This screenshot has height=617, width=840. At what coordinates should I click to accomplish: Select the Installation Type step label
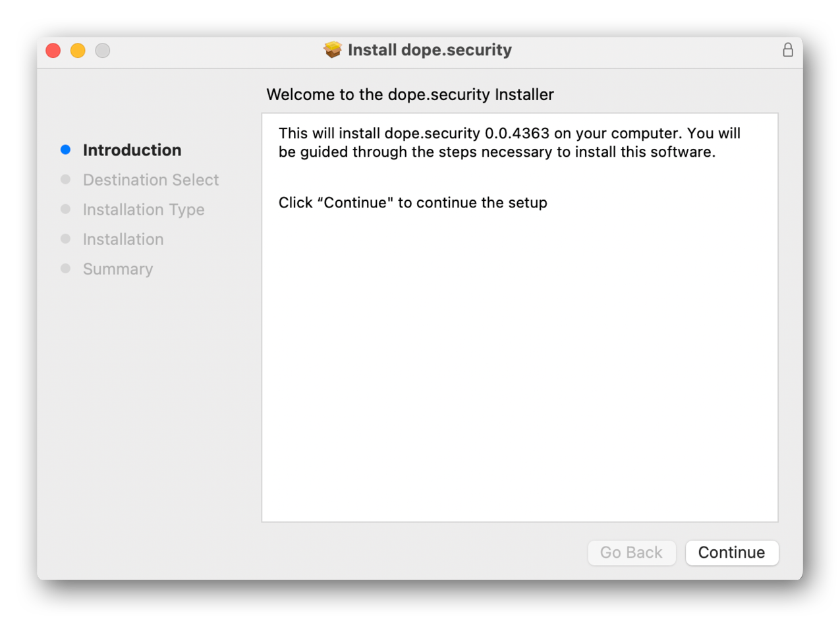pos(143,209)
